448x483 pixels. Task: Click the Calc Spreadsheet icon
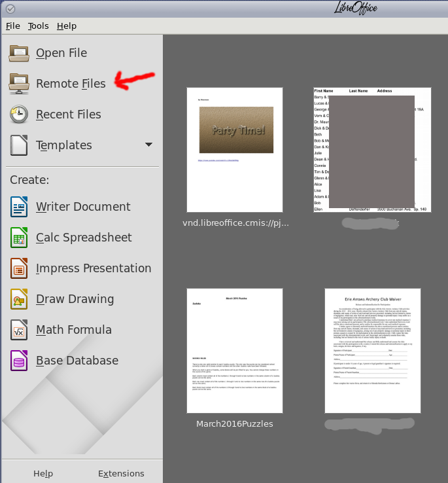pyautogui.click(x=19, y=238)
